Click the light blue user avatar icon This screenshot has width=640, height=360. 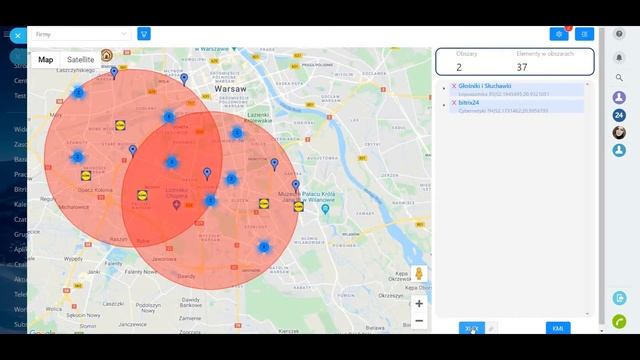click(619, 150)
